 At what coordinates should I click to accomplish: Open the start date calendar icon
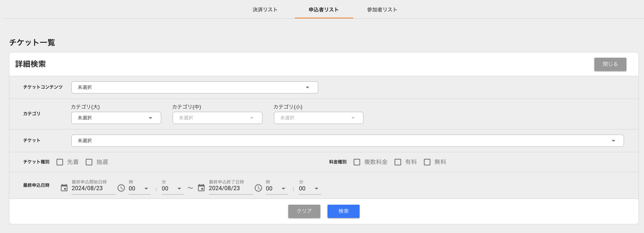click(x=64, y=188)
